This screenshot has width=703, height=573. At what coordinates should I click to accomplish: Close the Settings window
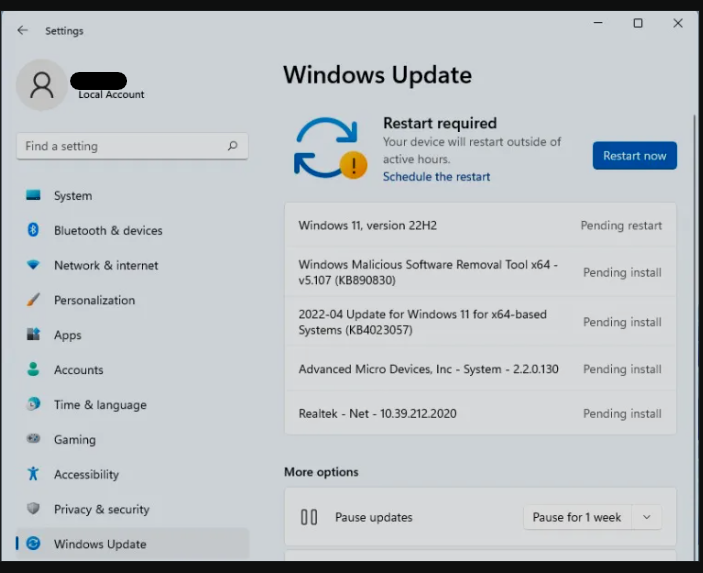[678, 22]
